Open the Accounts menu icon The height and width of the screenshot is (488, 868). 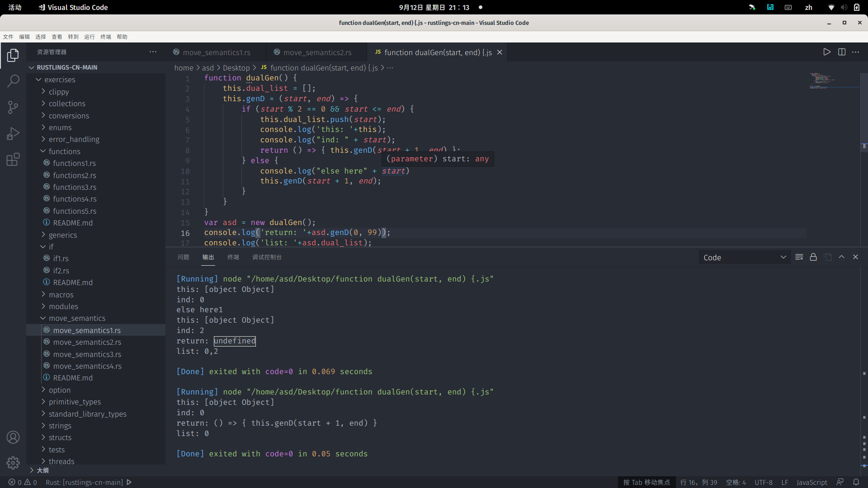[x=13, y=437]
